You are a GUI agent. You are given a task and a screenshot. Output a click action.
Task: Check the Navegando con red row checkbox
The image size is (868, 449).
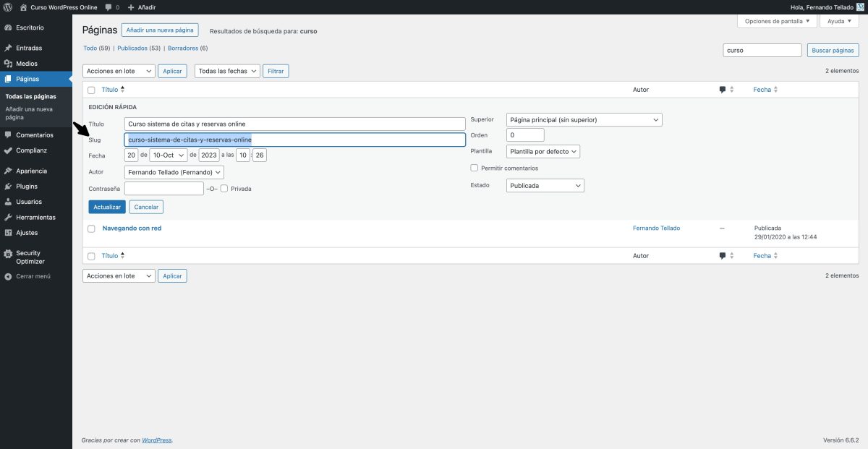[91, 228]
